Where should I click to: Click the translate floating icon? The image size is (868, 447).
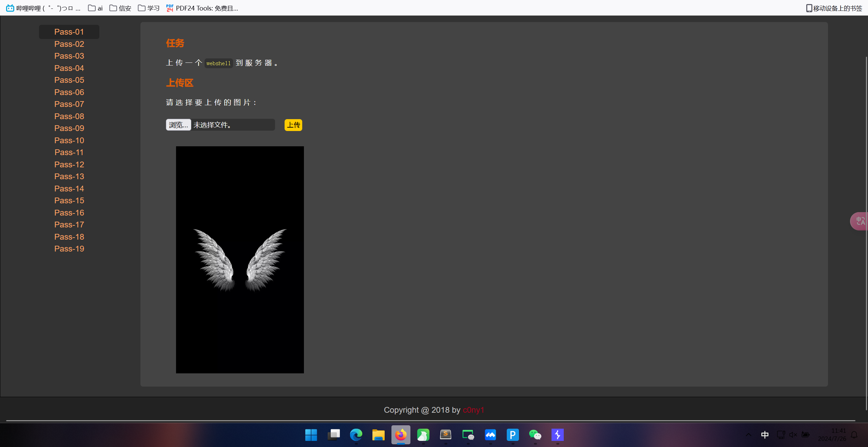860,221
